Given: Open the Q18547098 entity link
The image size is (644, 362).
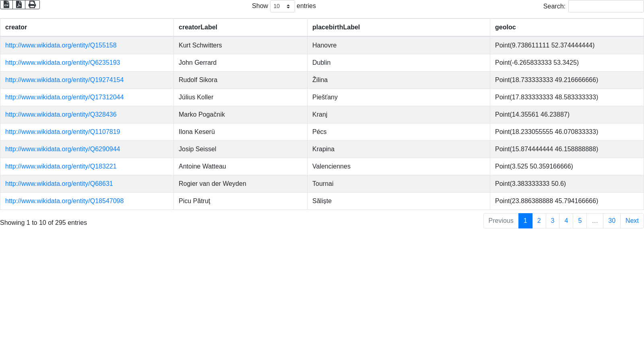Looking at the screenshot, I should (64, 201).
